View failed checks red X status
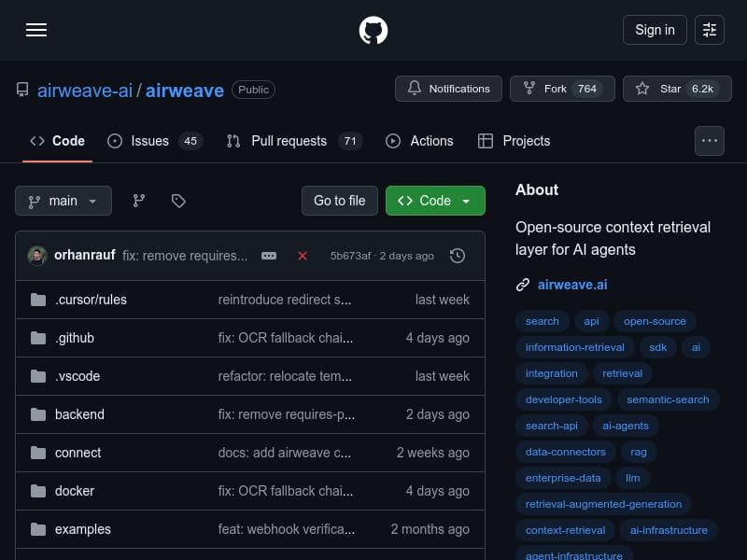The image size is (747, 560). pyautogui.click(x=302, y=256)
